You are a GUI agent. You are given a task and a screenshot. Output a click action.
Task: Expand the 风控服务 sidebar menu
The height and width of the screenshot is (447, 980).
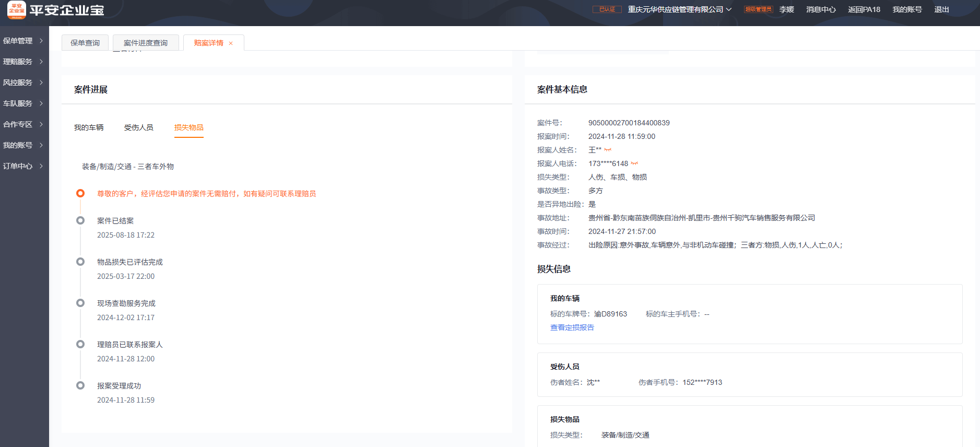pyautogui.click(x=23, y=83)
